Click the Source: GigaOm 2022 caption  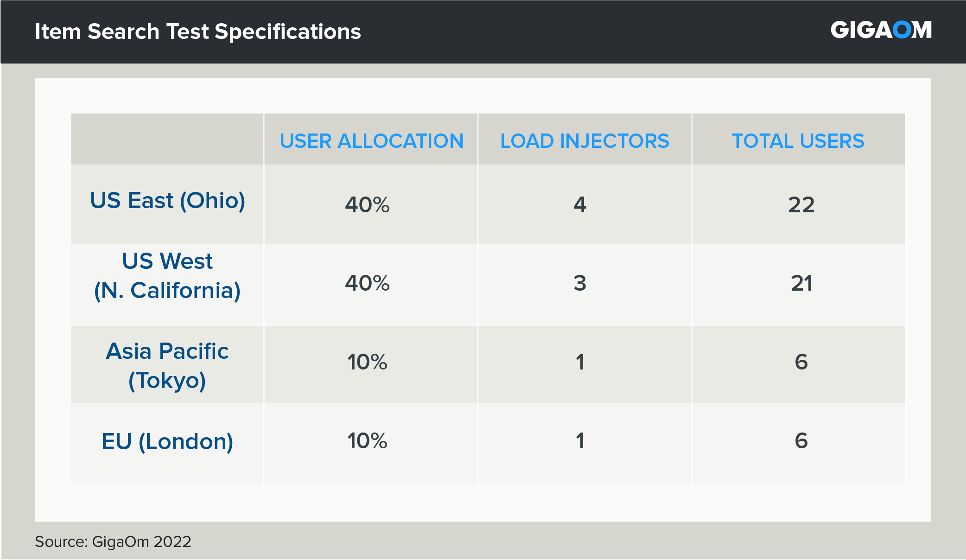point(113,541)
